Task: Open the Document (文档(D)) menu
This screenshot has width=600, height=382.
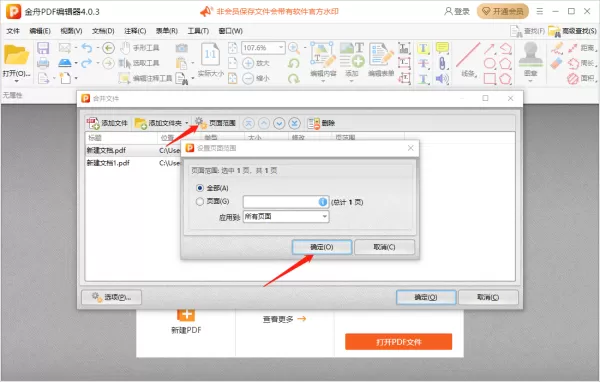Action: (x=103, y=31)
